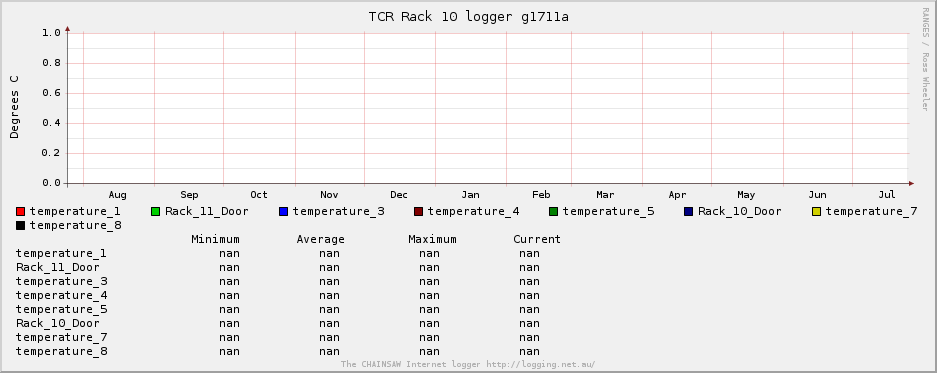Viewport: 937px width, 373px height.
Task: Click the Nov label on the time axis
Action: (329, 195)
